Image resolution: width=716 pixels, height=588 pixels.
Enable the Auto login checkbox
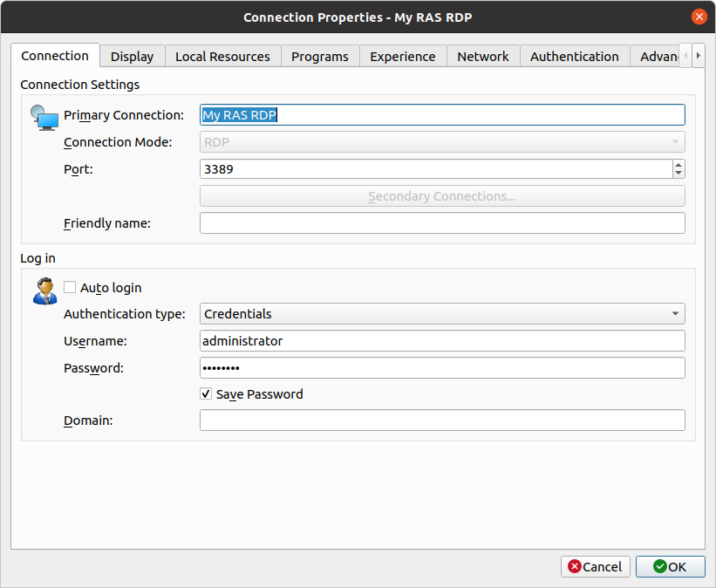(x=70, y=287)
